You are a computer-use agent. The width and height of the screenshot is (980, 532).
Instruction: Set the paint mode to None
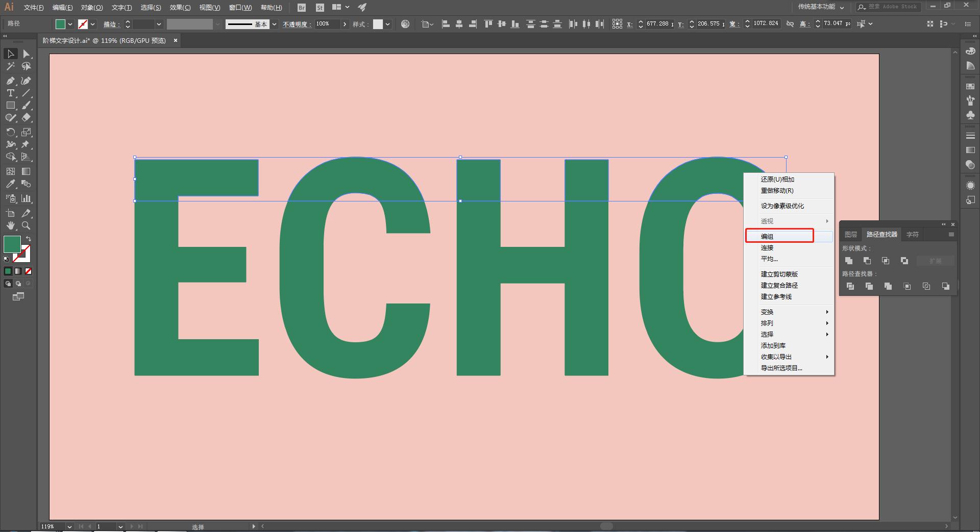pyautogui.click(x=29, y=271)
